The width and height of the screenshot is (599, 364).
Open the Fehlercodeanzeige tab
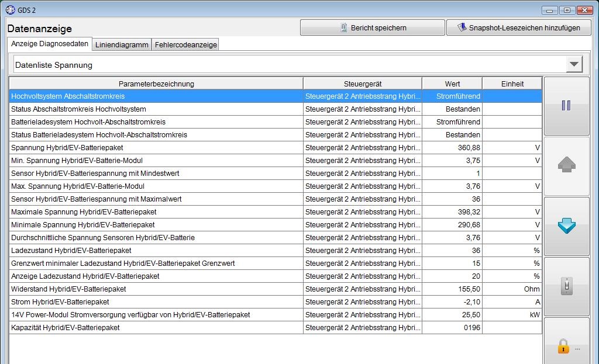[x=185, y=44]
